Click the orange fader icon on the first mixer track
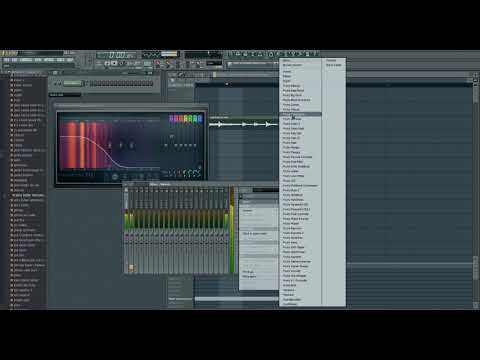Image resolution: width=480 pixels, height=360 pixels. point(131,268)
